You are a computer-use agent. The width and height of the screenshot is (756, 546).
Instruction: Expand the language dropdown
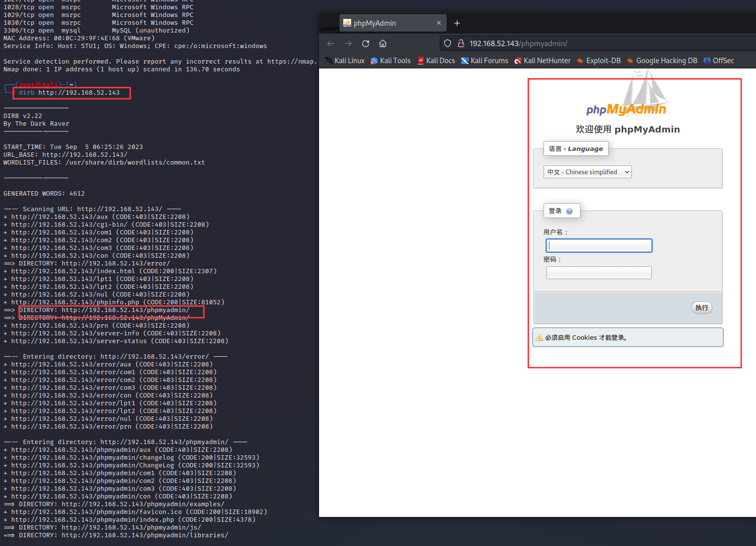coord(588,172)
